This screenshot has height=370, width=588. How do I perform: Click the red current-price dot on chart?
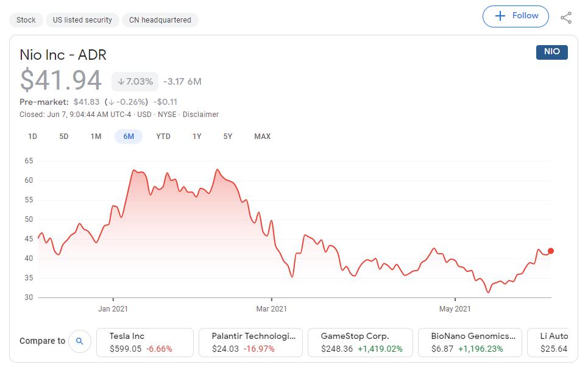tap(551, 251)
